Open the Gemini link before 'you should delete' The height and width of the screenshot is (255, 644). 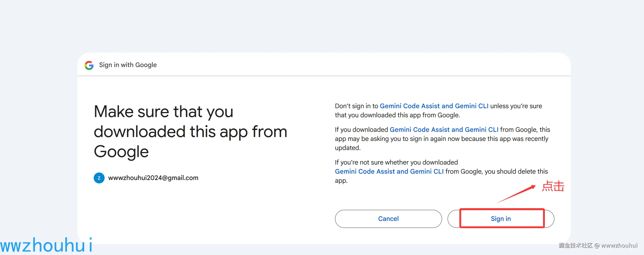click(x=389, y=171)
